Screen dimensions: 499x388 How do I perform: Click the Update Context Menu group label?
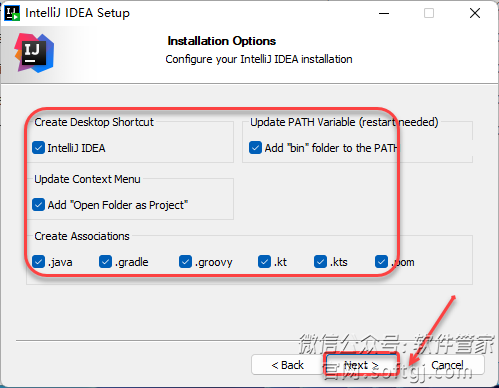pos(87,179)
